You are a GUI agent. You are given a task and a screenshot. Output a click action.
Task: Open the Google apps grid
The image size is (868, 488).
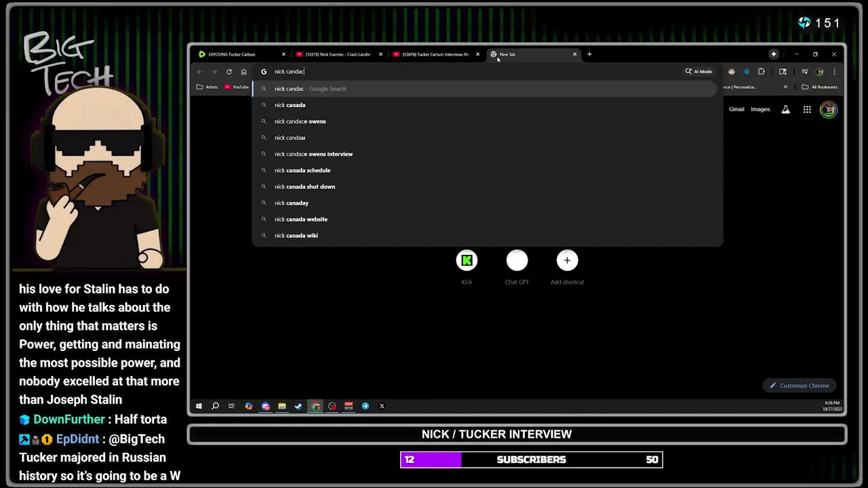coord(807,109)
